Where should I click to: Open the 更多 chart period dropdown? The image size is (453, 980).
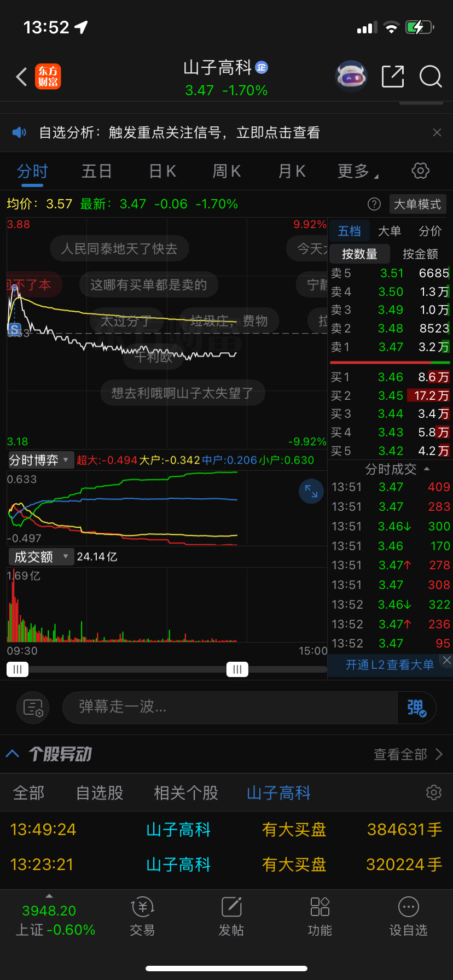358,171
